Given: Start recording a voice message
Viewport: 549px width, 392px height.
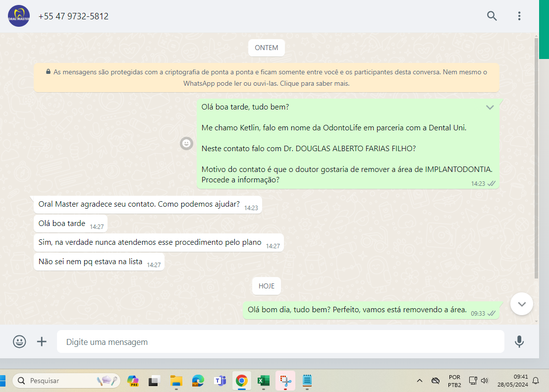Looking at the screenshot, I should (519, 341).
